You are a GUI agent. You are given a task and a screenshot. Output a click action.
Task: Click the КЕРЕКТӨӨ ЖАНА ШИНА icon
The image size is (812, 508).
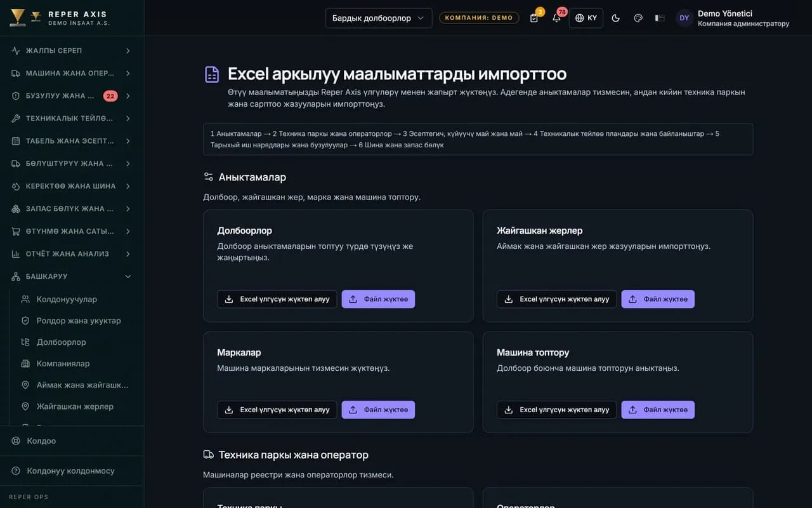pos(16,186)
